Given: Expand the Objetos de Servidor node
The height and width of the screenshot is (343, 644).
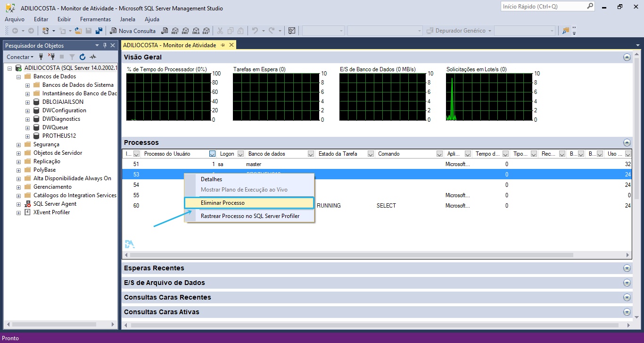Looking at the screenshot, I should coord(18,153).
